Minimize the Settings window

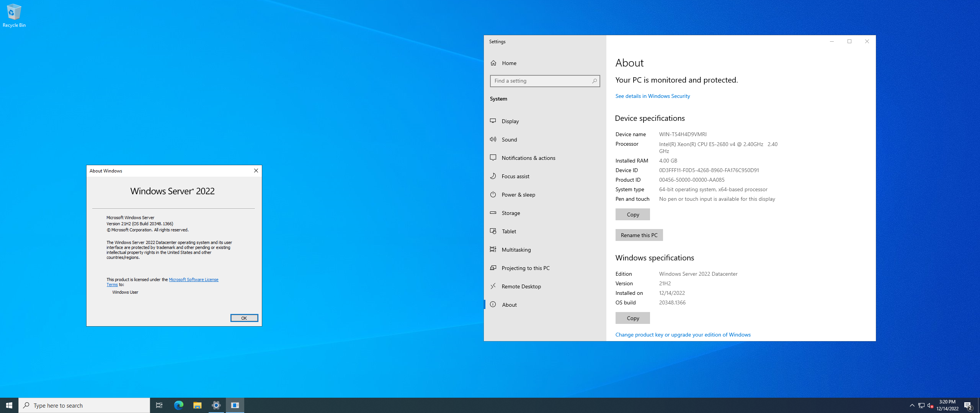[831, 41]
